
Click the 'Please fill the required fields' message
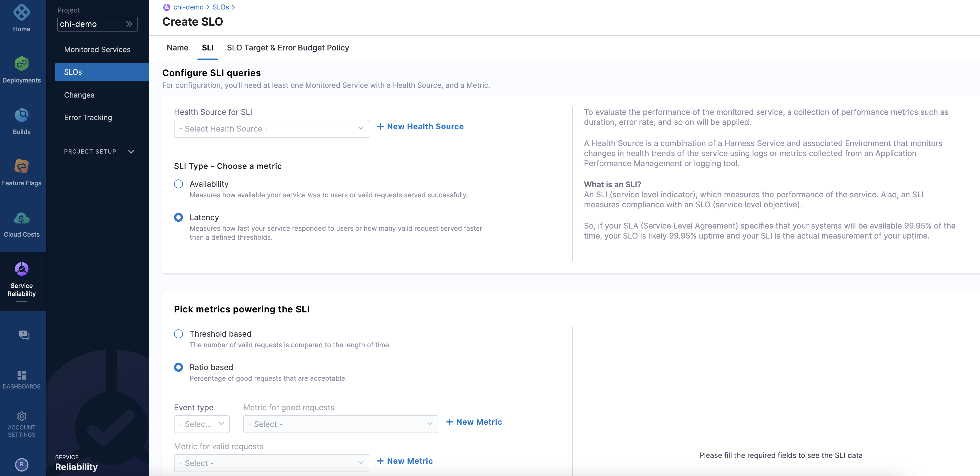[781, 455]
